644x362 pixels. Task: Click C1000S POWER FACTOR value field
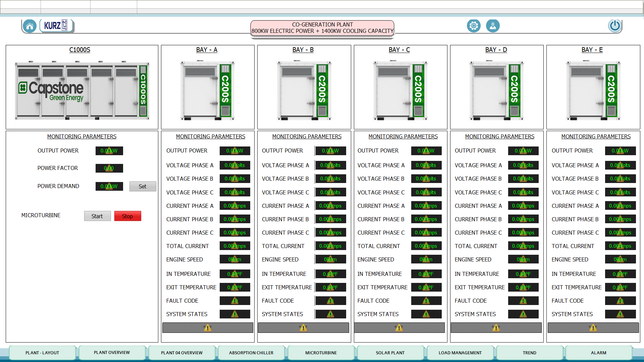coord(109,168)
